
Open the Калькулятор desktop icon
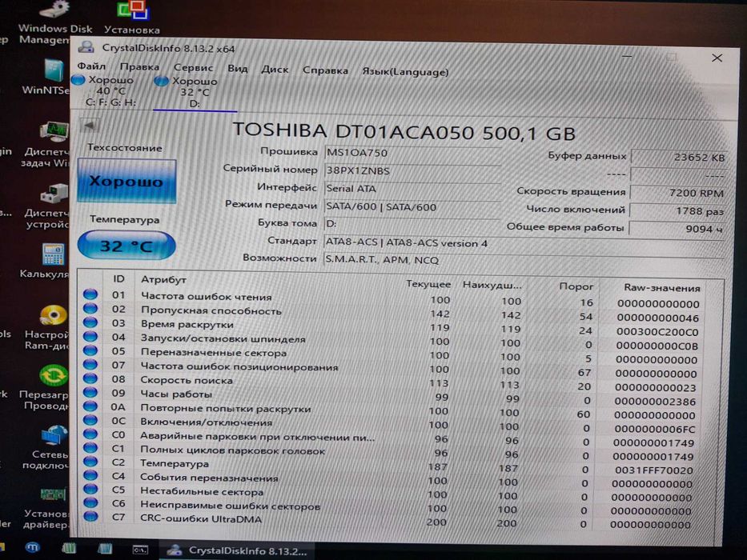pyautogui.click(x=46, y=261)
